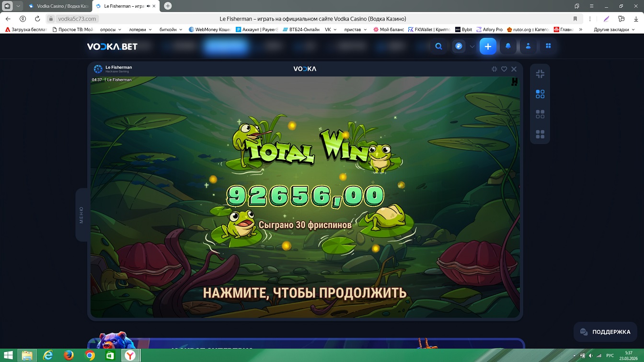Open the ПОДДЕРЖКА support chat button
The width and height of the screenshot is (644, 362).
(x=605, y=332)
